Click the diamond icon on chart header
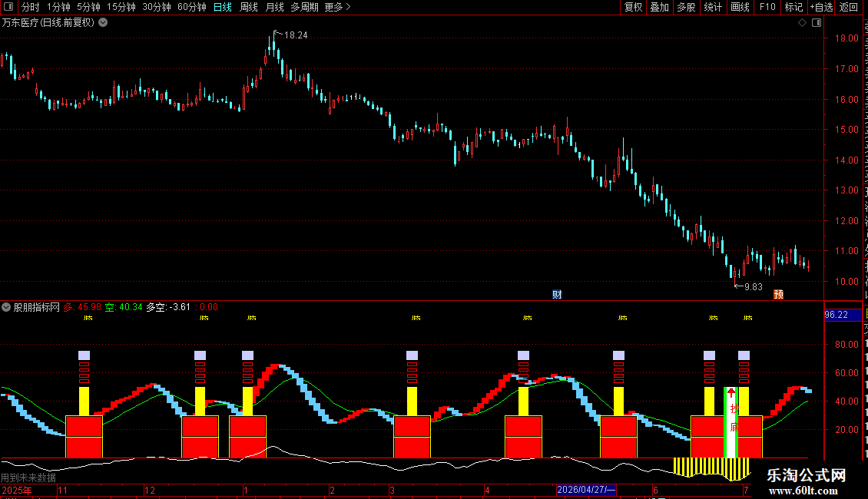The height and width of the screenshot is (499, 868). coord(802,23)
